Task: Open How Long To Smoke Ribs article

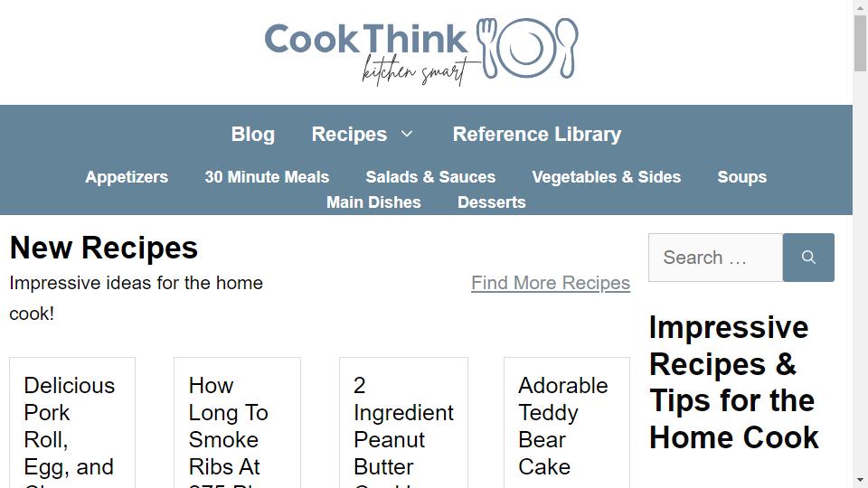Action: (228, 426)
